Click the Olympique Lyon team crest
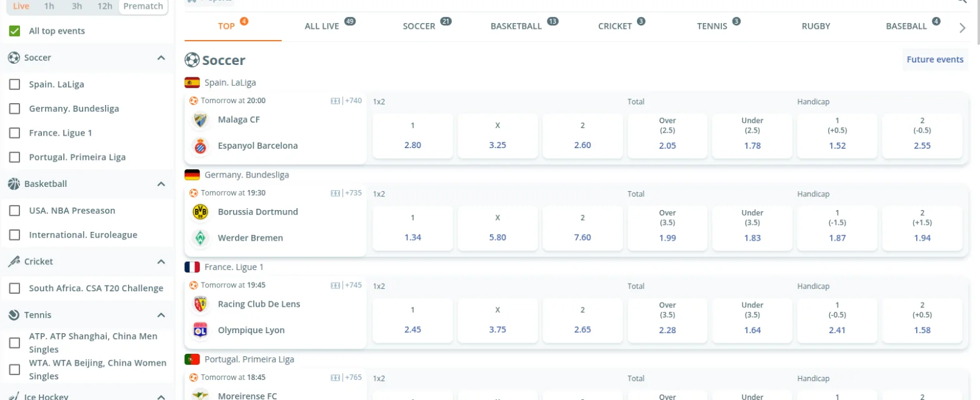This screenshot has width=980, height=400. (200, 331)
